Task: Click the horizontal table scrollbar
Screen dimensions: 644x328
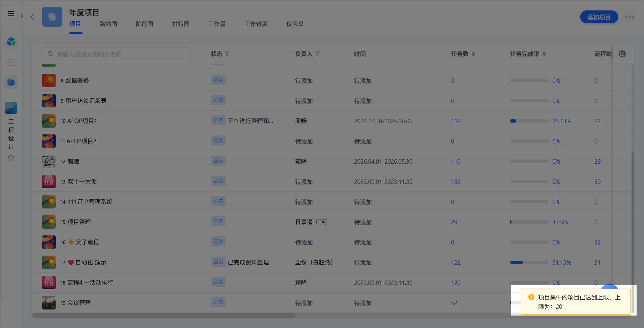Action: coord(164,316)
